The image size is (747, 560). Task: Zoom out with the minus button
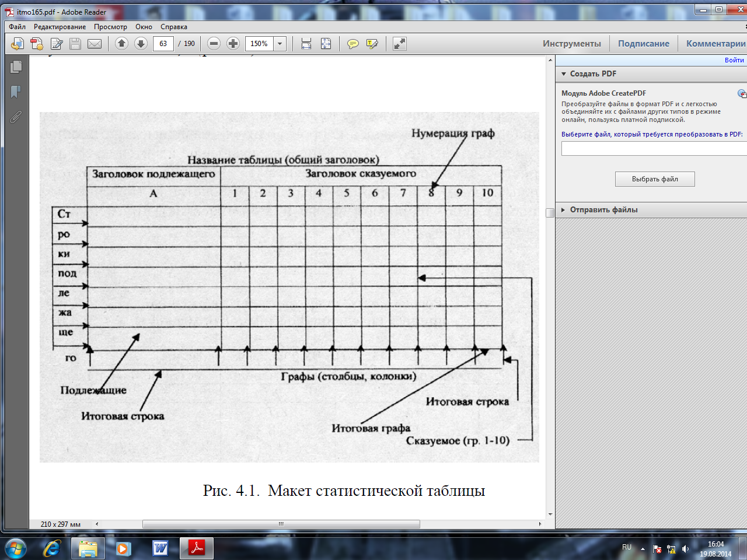[214, 43]
